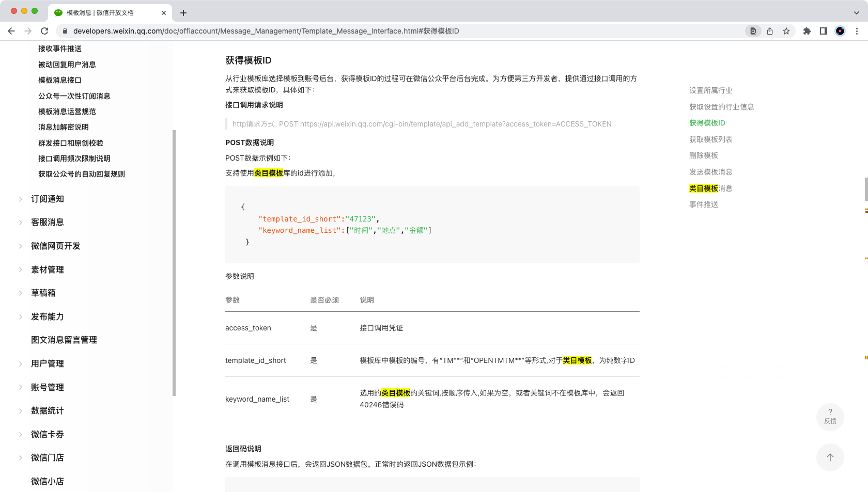Jump to 获取设置的行业信息 in outline
The width and height of the screenshot is (868, 492).
coord(722,107)
